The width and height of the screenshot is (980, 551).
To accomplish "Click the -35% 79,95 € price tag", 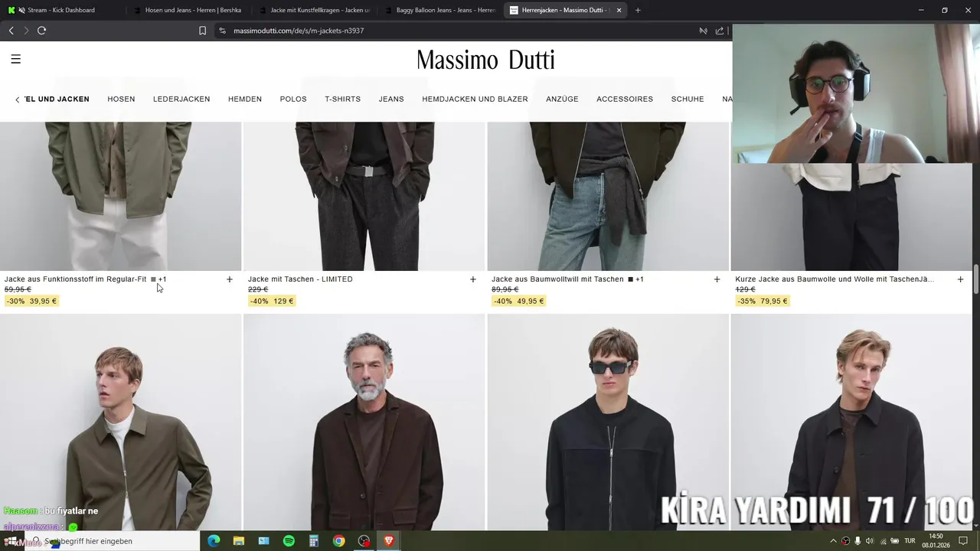I will pos(763,301).
